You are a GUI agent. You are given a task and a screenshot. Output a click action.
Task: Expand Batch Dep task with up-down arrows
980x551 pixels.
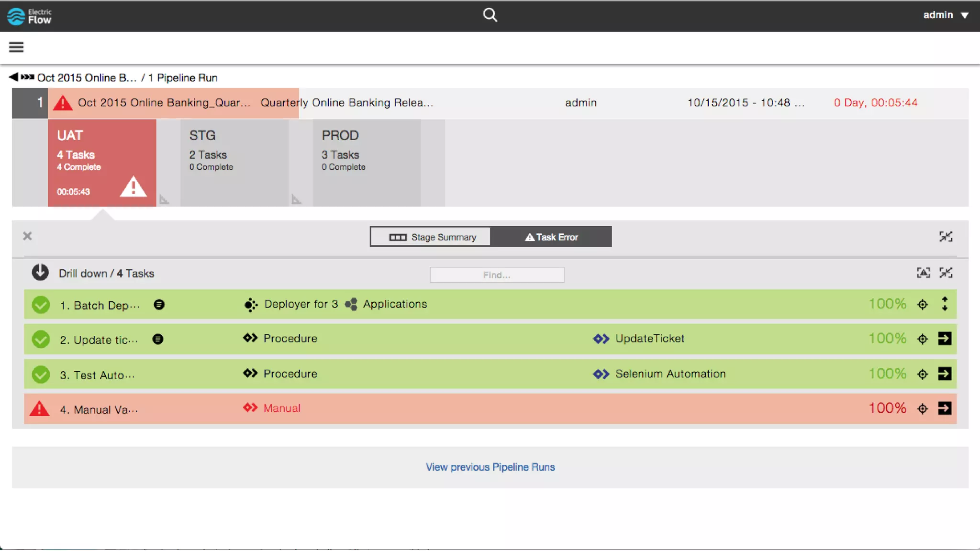pos(945,304)
